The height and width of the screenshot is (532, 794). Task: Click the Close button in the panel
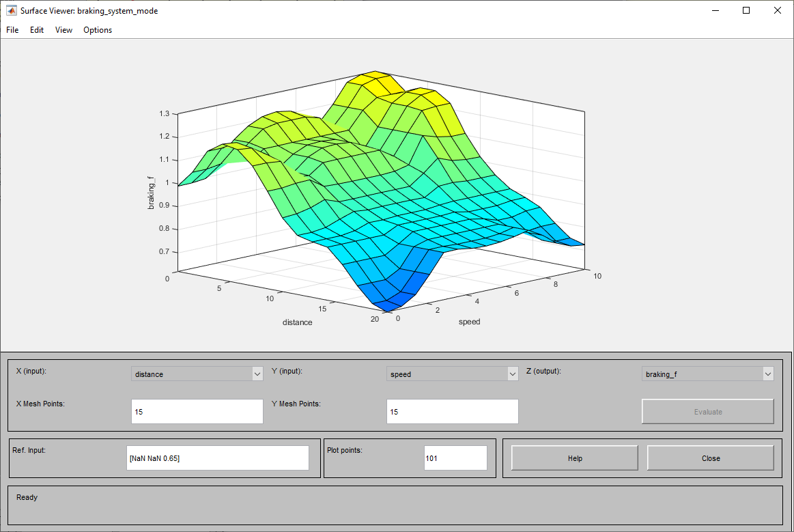tap(711, 458)
